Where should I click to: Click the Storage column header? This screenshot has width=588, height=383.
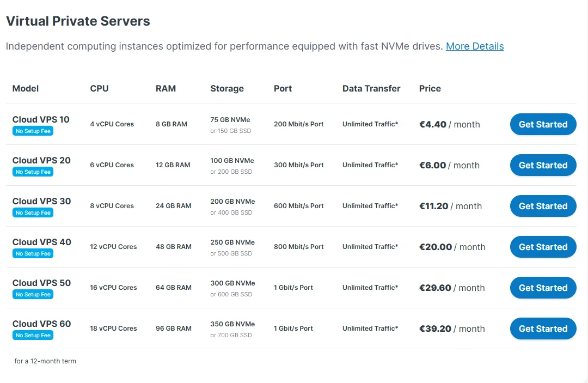pos(227,88)
